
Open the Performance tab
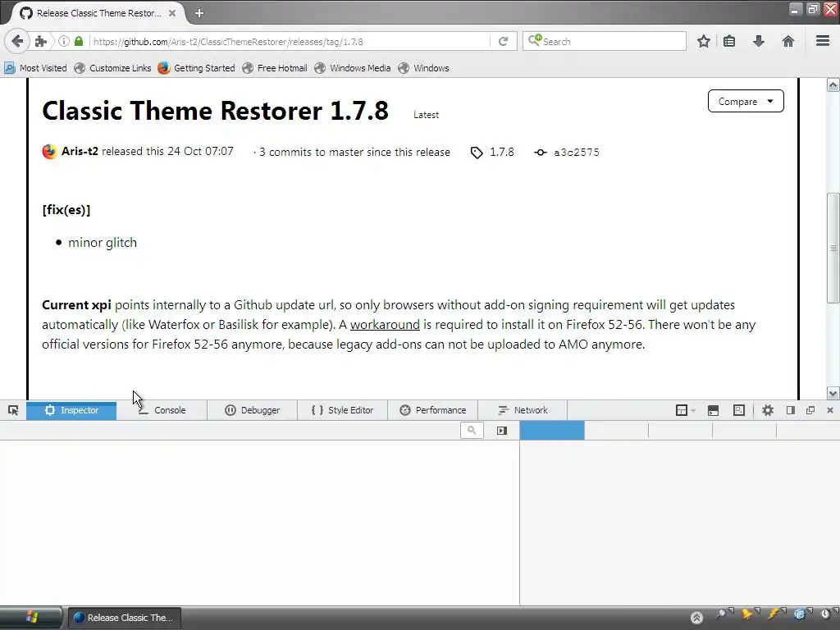pyautogui.click(x=433, y=410)
